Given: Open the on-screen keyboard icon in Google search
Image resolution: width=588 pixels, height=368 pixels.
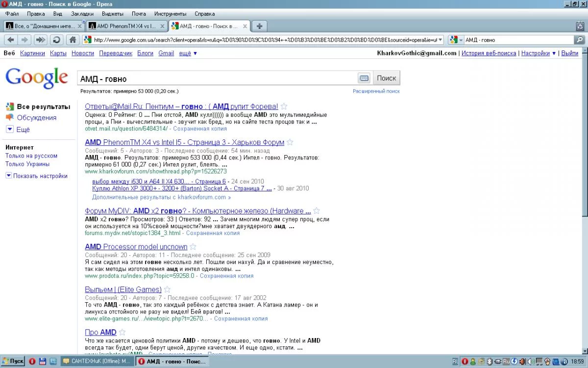Looking at the screenshot, I should point(364,78).
